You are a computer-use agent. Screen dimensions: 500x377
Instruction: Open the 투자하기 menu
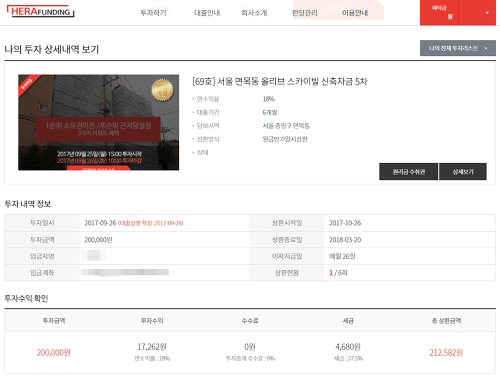tap(153, 13)
